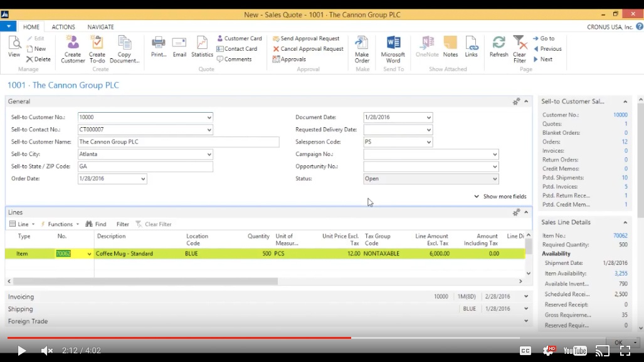
Task: Open the Status dropdown
Action: click(x=495, y=179)
